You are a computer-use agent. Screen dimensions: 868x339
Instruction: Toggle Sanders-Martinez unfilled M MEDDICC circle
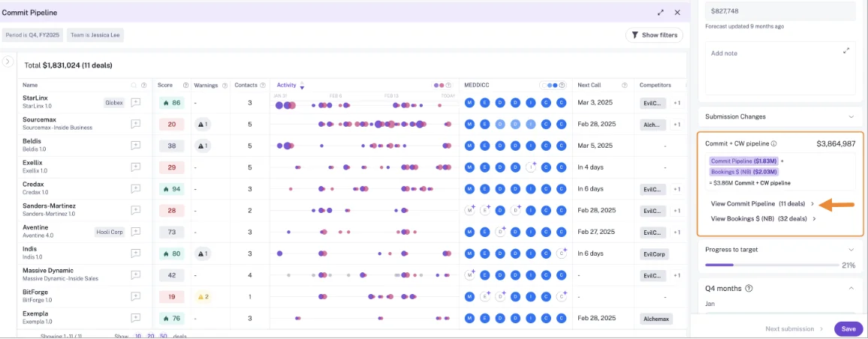(470, 210)
